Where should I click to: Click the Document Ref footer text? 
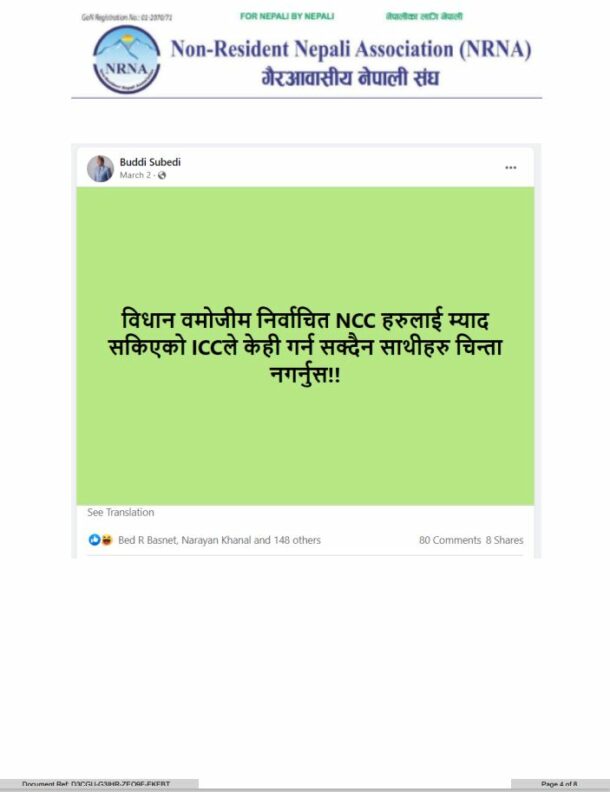click(96, 784)
